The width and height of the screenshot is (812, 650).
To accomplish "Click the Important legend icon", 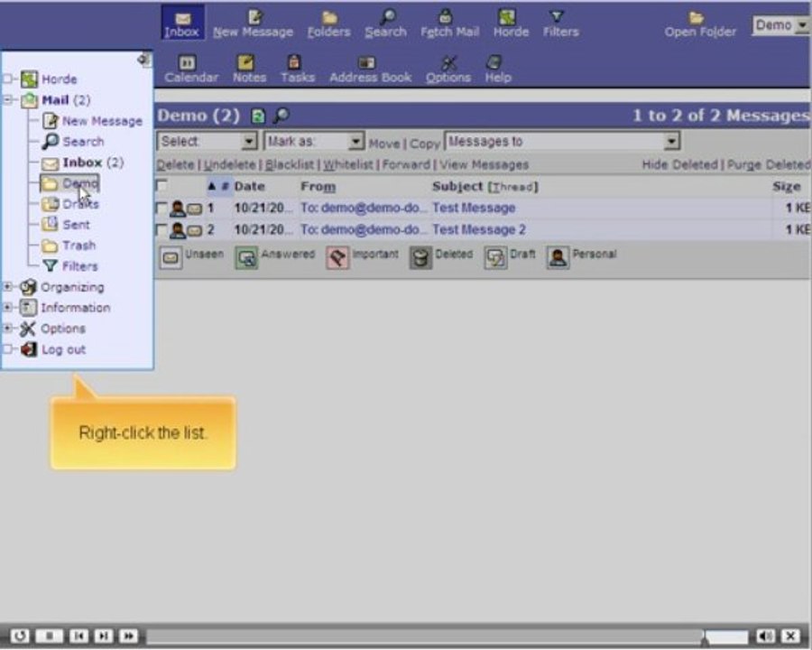I will [x=337, y=257].
